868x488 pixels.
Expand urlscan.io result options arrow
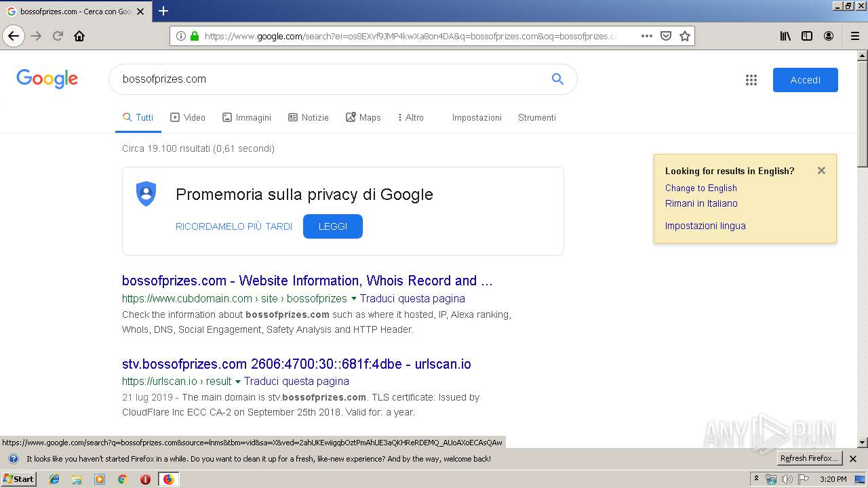(237, 382)
